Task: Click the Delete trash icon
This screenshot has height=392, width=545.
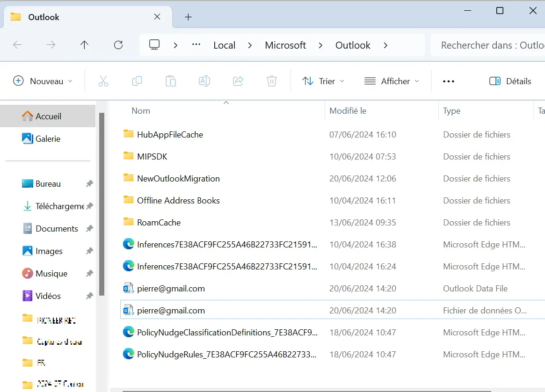Action: 272,81
